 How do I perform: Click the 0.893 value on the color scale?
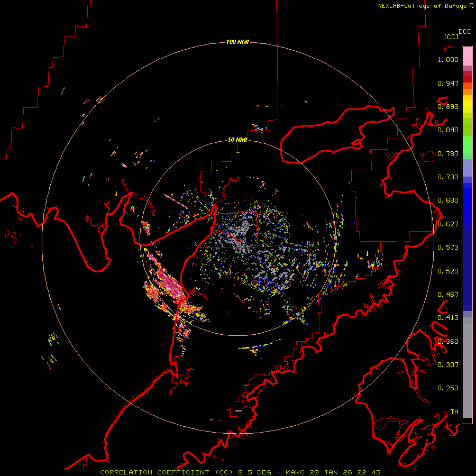coord(448,106)
